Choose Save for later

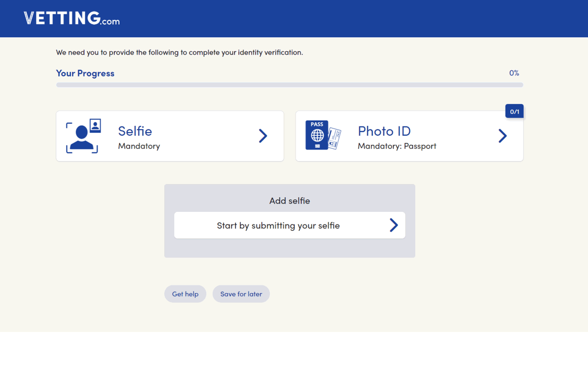[241, 294]
